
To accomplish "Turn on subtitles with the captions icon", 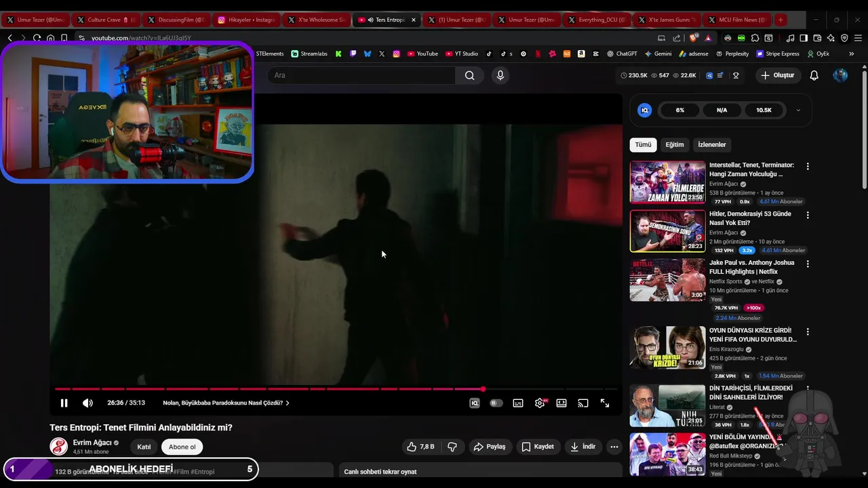I will pos(518,403).
